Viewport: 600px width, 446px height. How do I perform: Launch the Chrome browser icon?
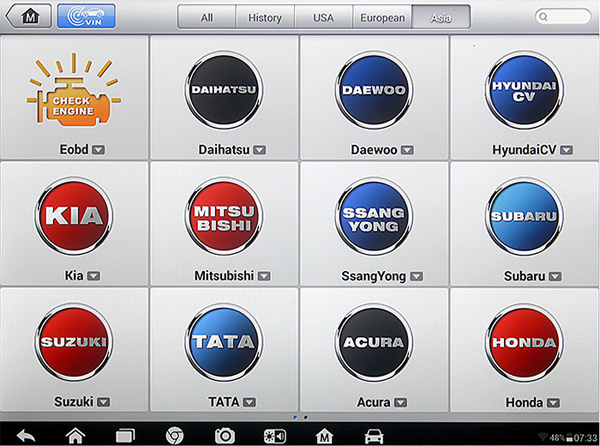click(174, 436)
